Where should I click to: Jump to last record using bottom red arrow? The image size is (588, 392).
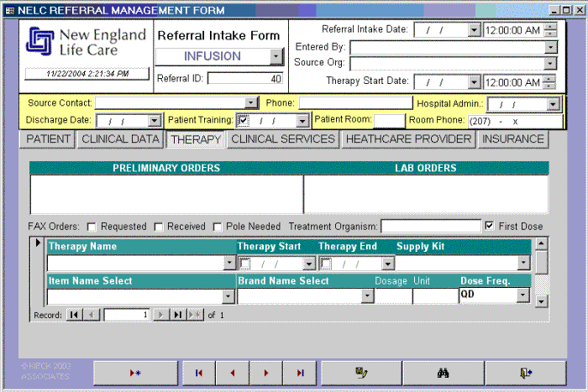coord(300,373)
